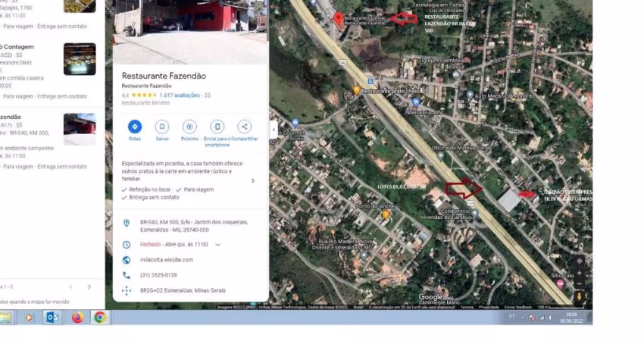
Task: Click the my location target button
Action: pos(580,261)
